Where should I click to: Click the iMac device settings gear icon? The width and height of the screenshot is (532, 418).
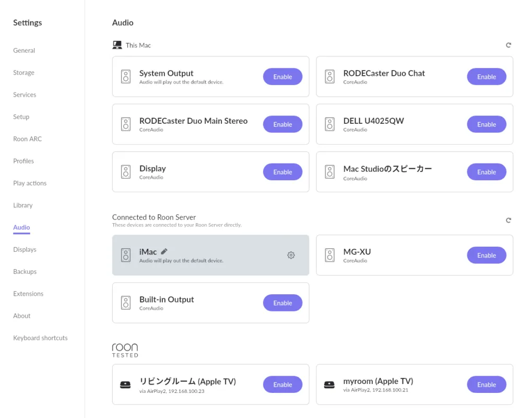click(x=291, y=256)
